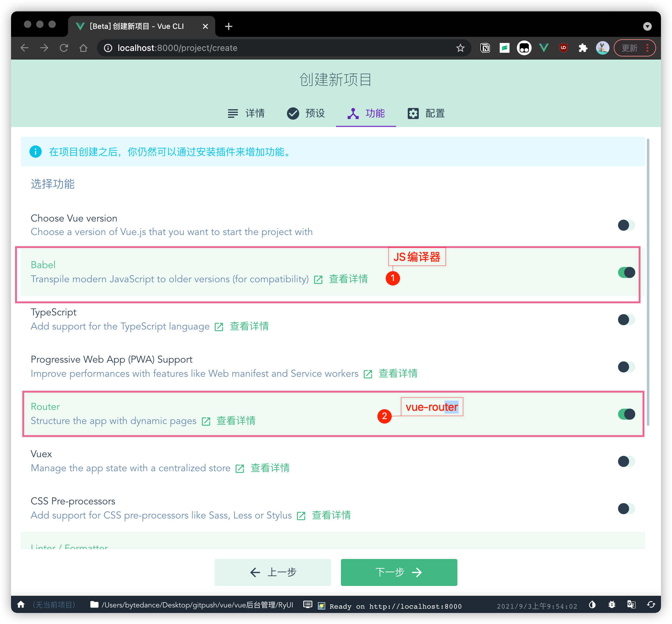This screenshot has width=672, height=624.
Task: Click the browser back arrow
Action: (25, 48)
